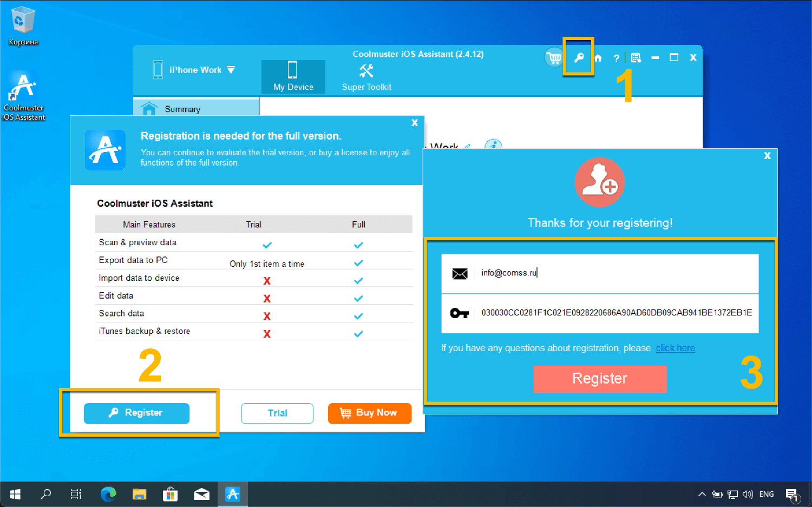Open the volume control in system tray
The image size is (812, 507).
pos(748,494)
